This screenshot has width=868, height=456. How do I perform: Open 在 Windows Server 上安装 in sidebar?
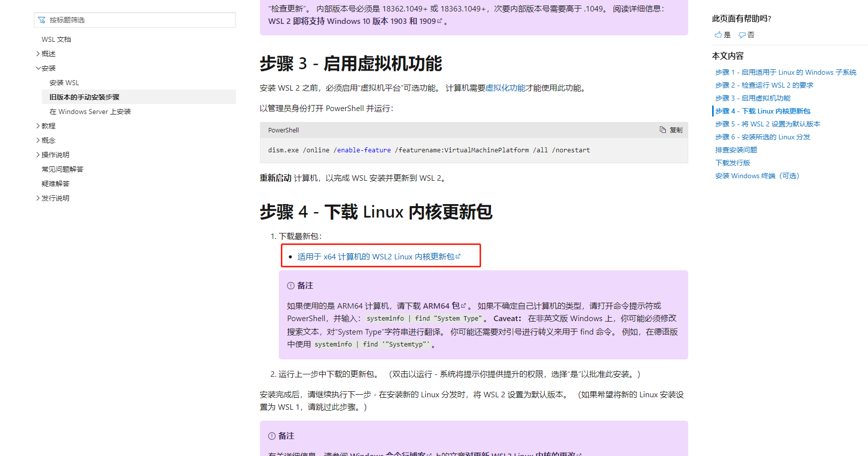click(x=90, y=112)
